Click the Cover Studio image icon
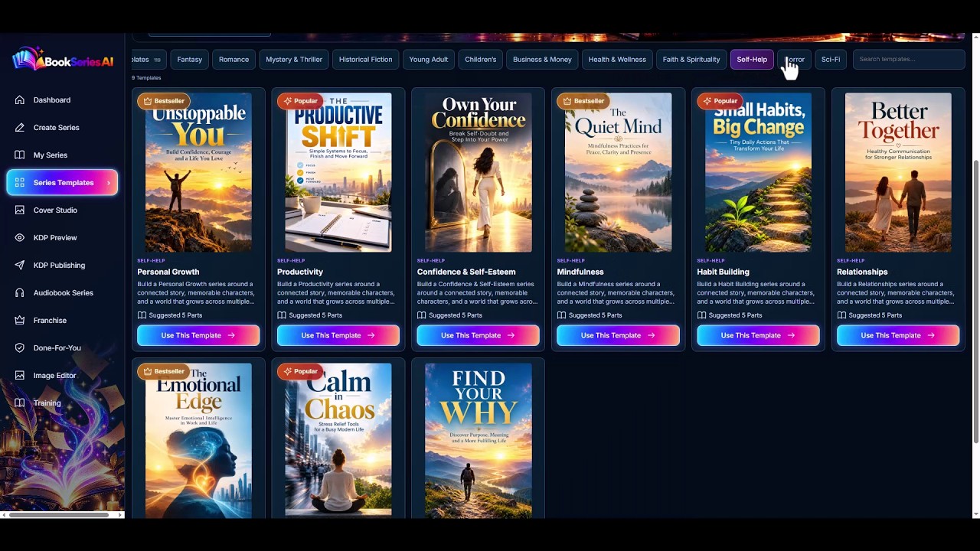The height and width of the screenshot is (551, 980). [20, 210]
